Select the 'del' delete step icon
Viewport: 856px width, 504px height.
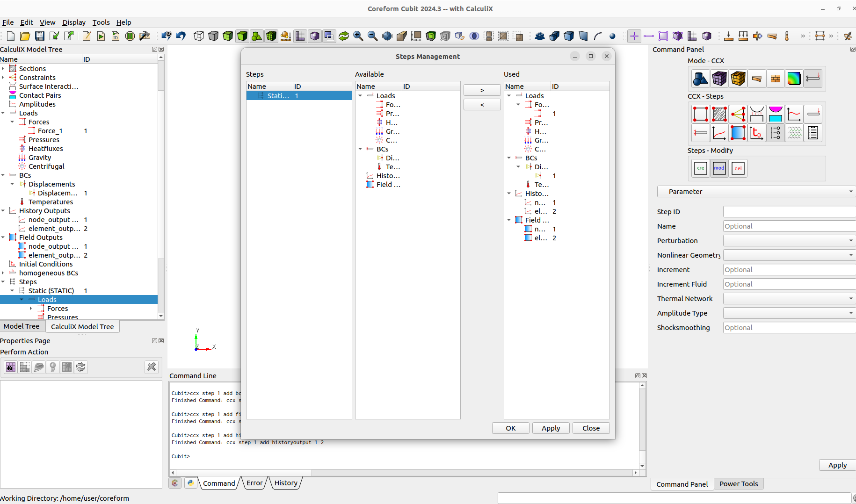(738, 168)
